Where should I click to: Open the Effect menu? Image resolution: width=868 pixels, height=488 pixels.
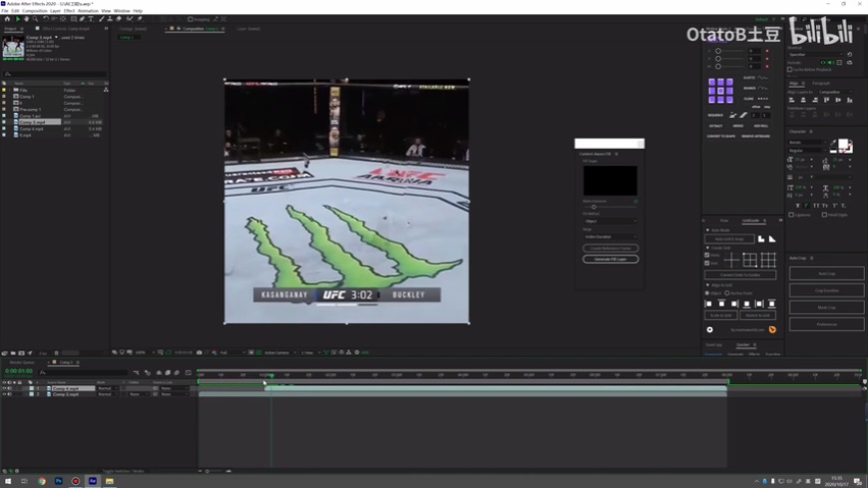(69, 11)
